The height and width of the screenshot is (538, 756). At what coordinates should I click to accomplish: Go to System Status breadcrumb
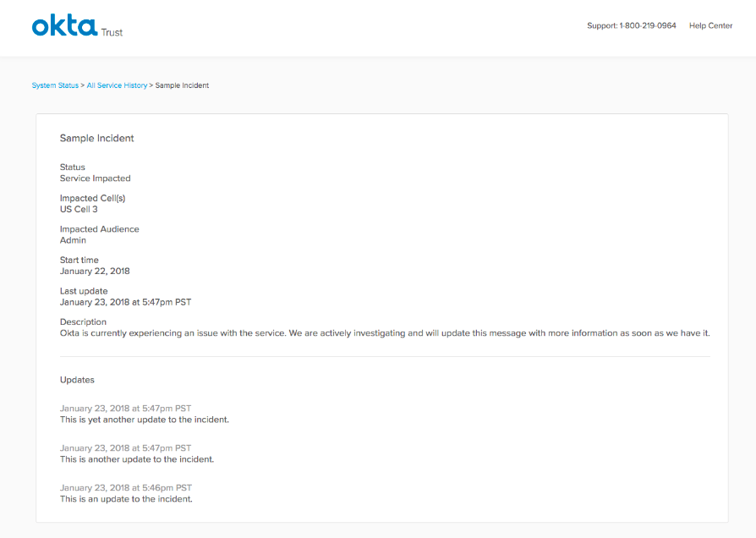coord(55,85)
